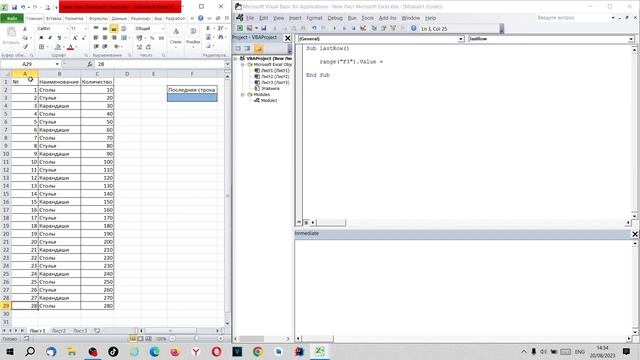The width and height of the screenshot is (640, 360).
Task: Open the lastRow procedure dropdown
Action: coord(631,39)
